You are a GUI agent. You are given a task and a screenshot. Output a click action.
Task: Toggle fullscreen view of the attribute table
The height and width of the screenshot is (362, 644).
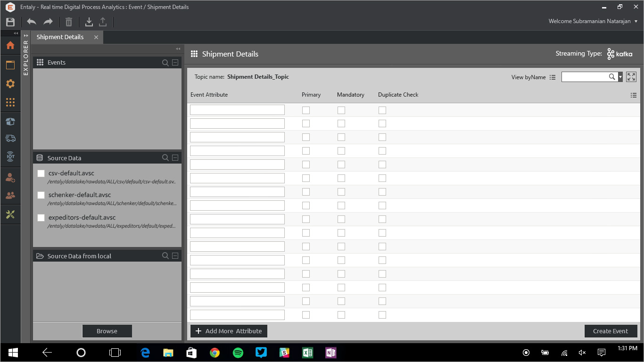tap(631, 77)
